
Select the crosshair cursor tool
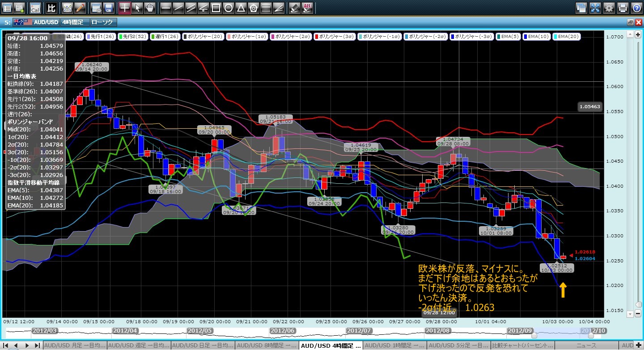click(x=125, y=8)
